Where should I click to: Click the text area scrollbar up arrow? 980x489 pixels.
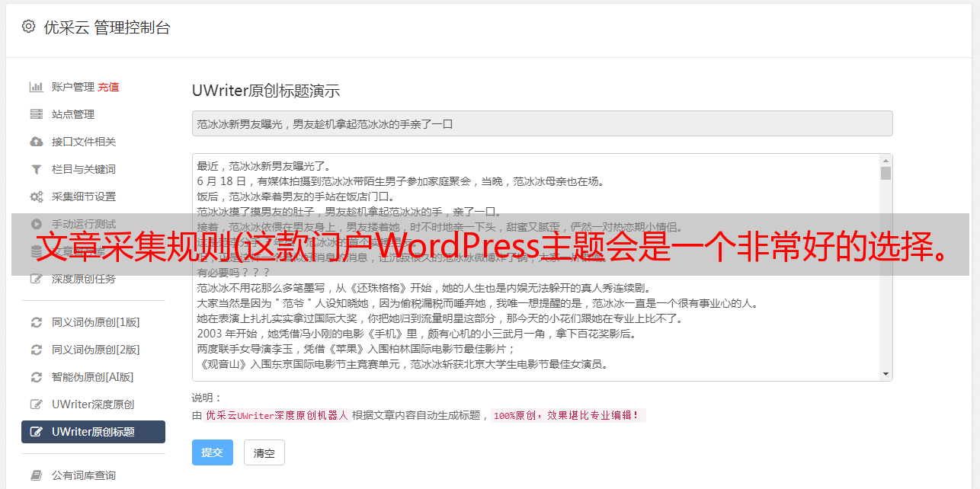(x=886, y=161)
